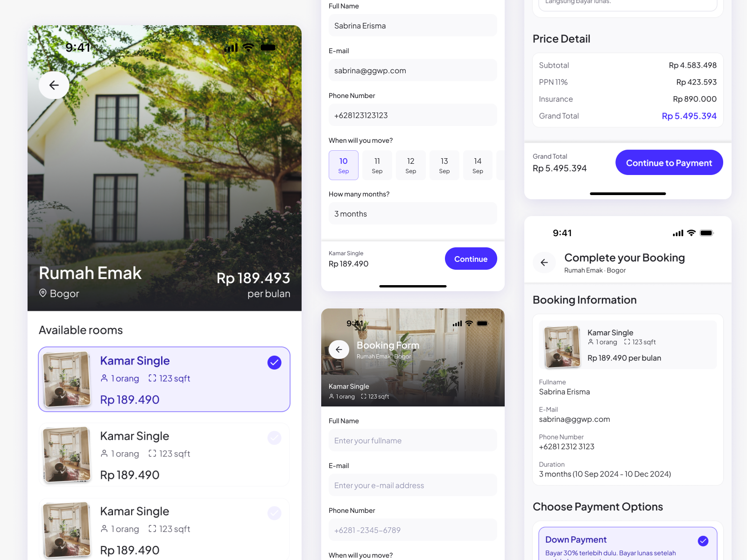Click the back arrow on the Rumah Emak listing
Image resolution: width=747 pixels, height=560 pixels.
(54, 85)
